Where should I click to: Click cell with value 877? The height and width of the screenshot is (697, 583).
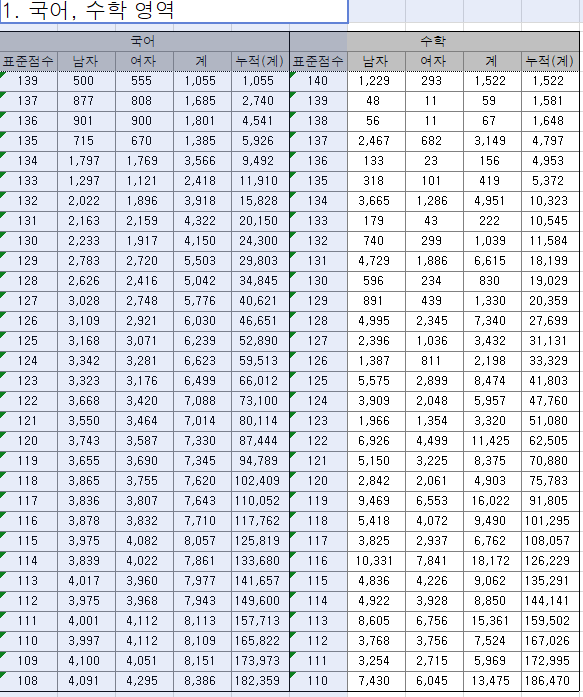pos(86,101)
